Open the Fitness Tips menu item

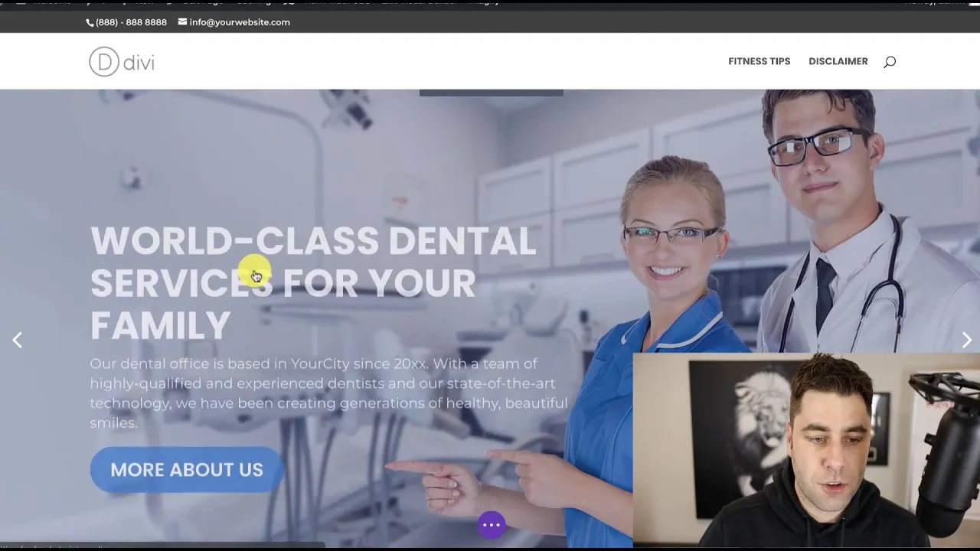click(759, 61)
